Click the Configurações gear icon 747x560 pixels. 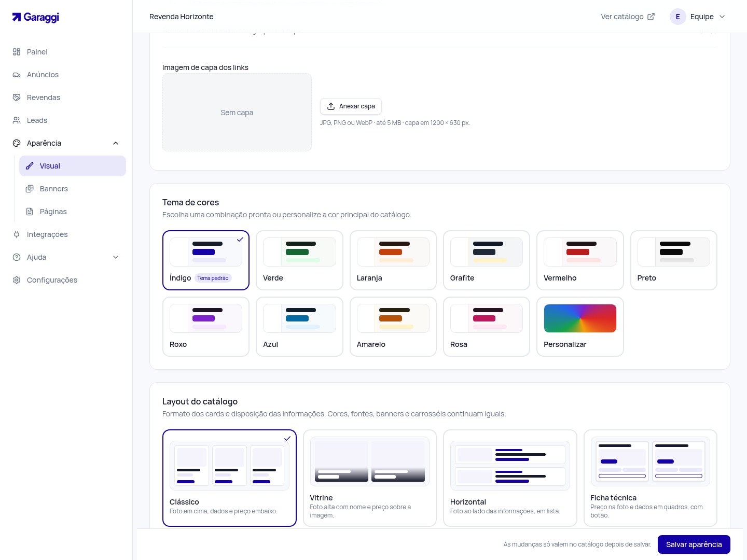[x=17, y=280]
